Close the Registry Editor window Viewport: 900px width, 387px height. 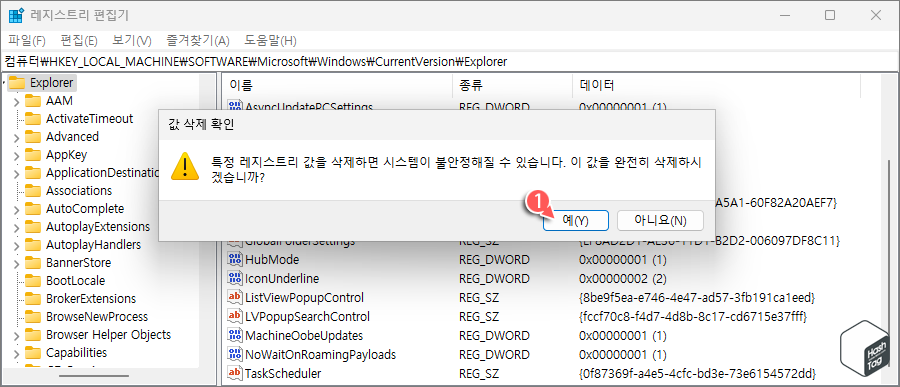point(876,16)
